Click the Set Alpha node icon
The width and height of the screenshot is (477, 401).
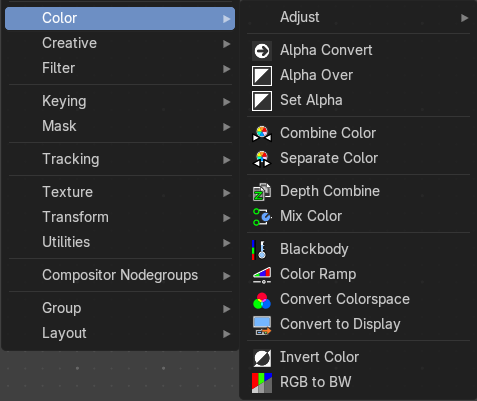click(262, 101)
